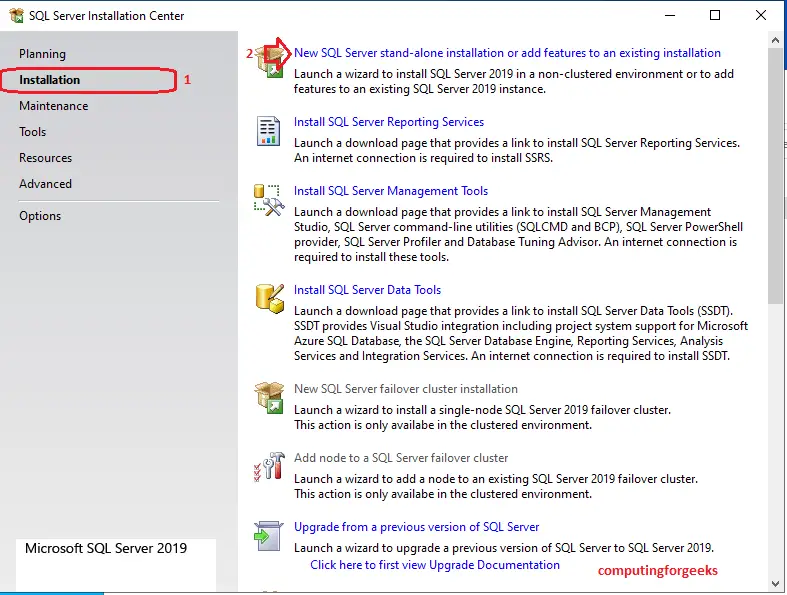Click text 'An internet connection is required to install SSRS.'
Image resolution: width=787 pixels, height=595 pixels.
tap(423, 158)
